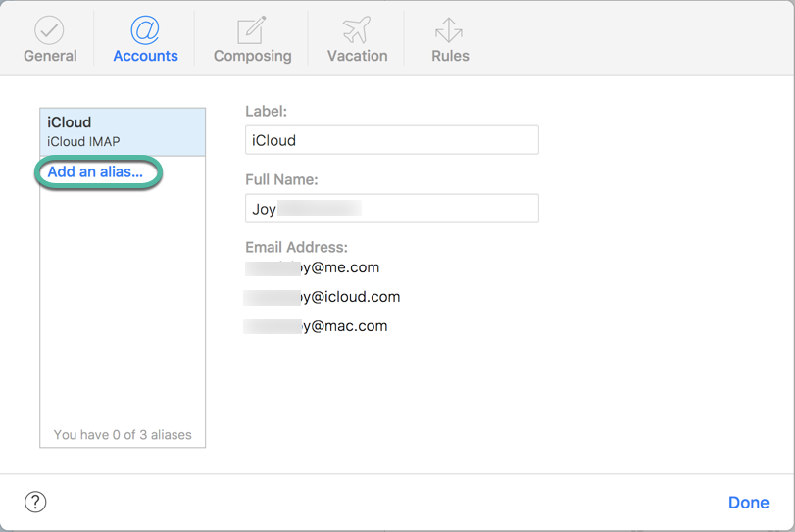The image size is (795, 532).
Task: Click the "You have 0 of 3 aliases" text
Action: 123,434
